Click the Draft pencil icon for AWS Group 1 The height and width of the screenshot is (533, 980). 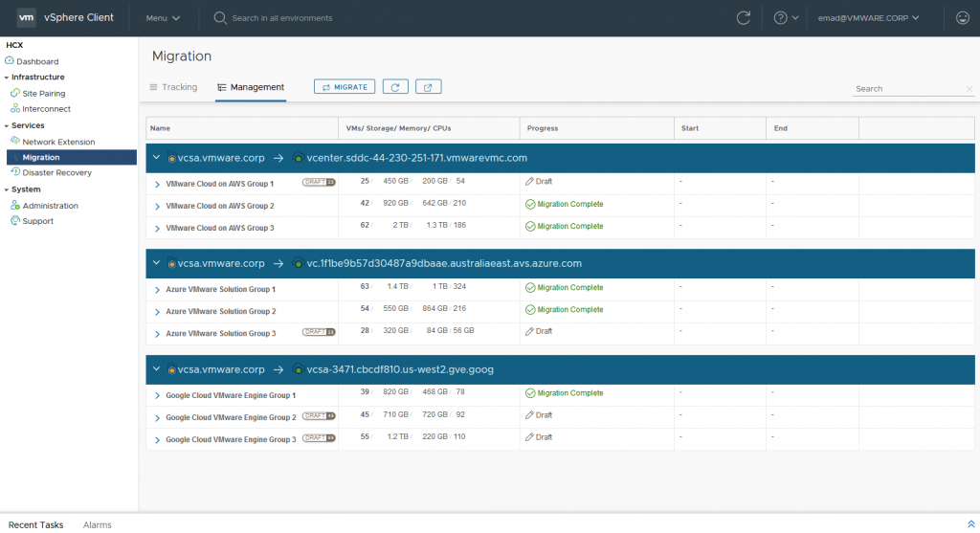[529, 181]
